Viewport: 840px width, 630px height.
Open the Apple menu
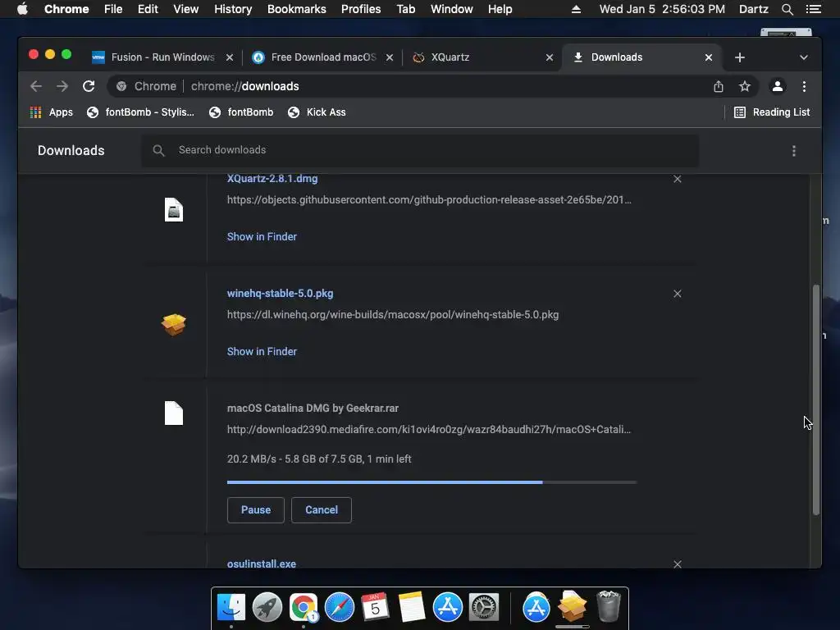pos(22,9)
